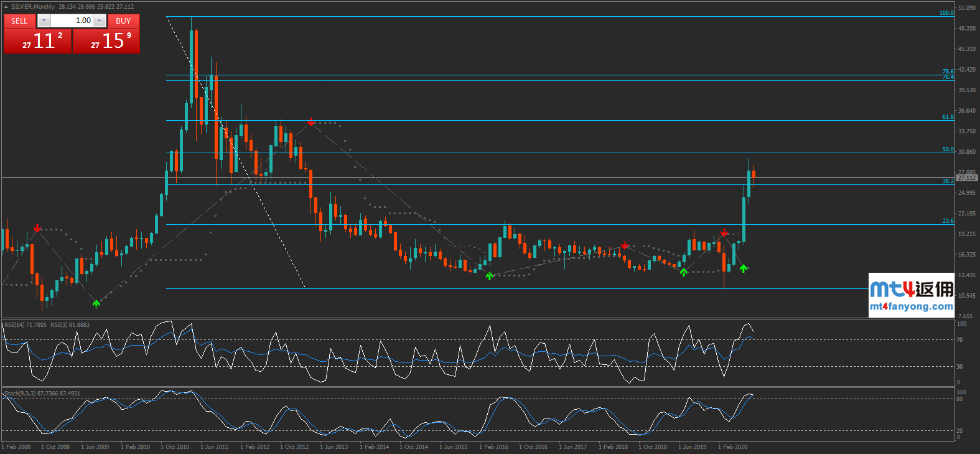Click the mt4fanyong.com link
The width and height of the screenshot is (980, 454).
pos(911,306)
